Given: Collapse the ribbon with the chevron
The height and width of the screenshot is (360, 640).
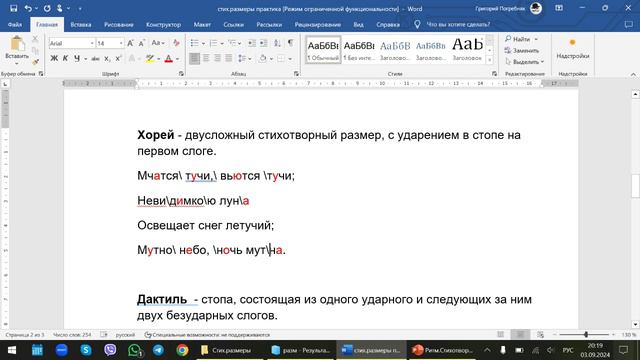Looking at the screenshot, I should point(633,74).
